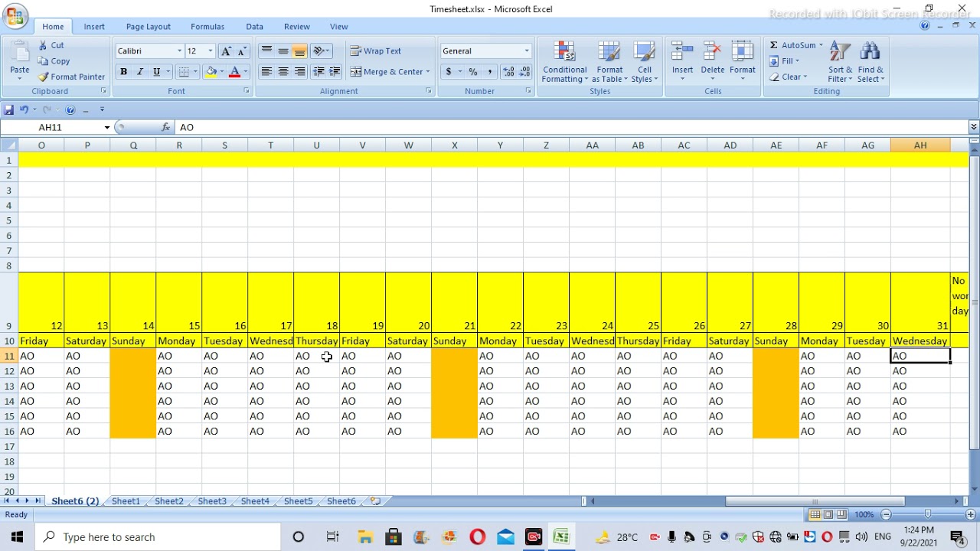Switch to Page Layout view
The width and height of the screenshot is (980, 551).
pyautogui.click(x=828, y=515)
